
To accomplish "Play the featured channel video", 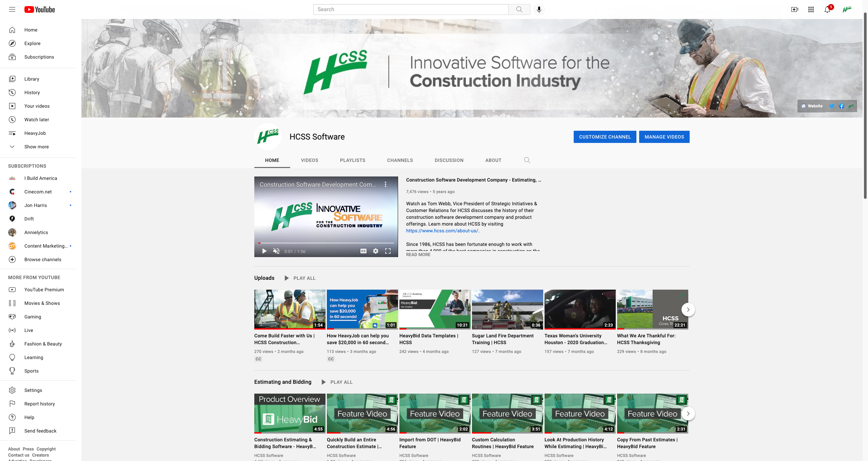I will [x=264, y=251].
